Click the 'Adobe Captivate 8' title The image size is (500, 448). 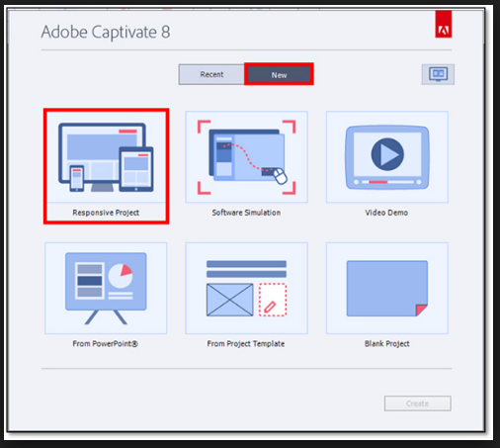[106, 32]
